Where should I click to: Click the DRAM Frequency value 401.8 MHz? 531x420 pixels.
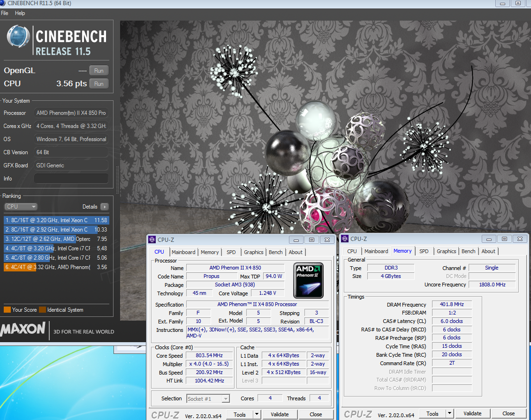click(452, 304)
